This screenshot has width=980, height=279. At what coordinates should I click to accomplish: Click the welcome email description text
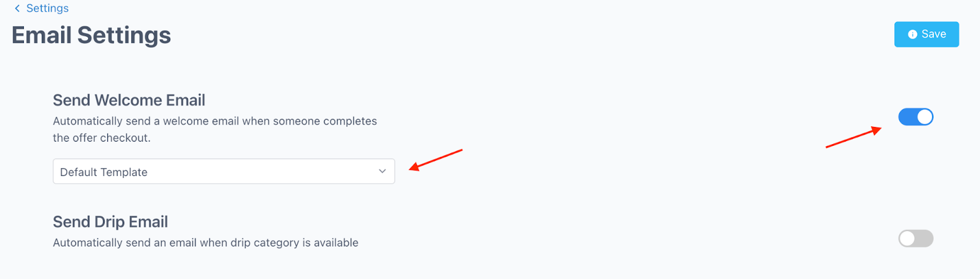pos(214,121)
